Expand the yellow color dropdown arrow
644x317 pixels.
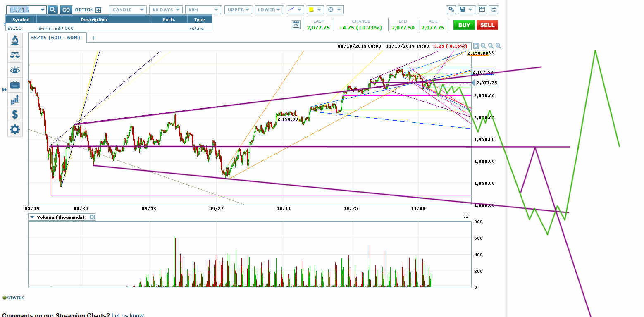point(320,10)
